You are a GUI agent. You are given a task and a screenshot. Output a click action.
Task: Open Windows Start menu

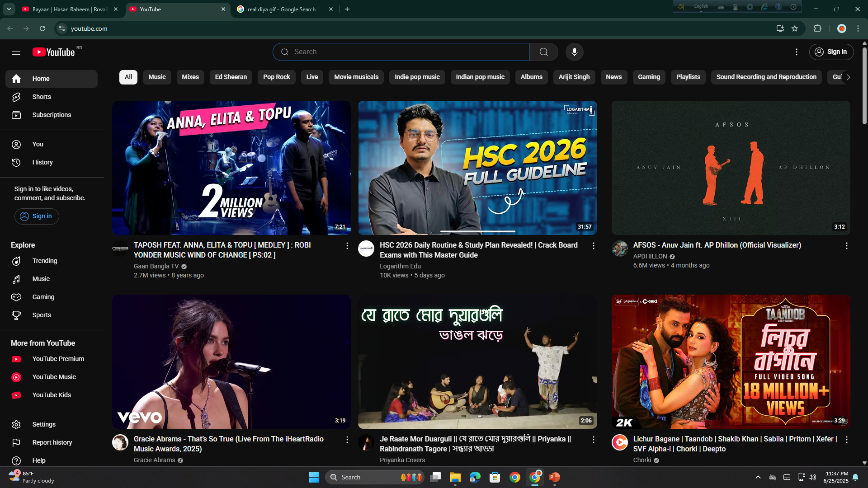[314, 477]
